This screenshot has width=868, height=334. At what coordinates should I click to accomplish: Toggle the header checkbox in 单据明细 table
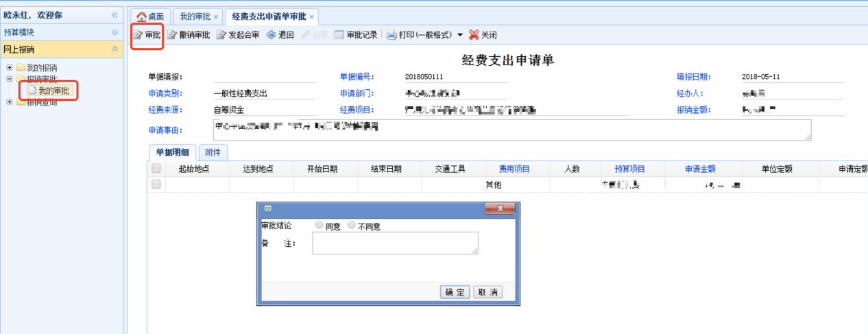pyautogui.click(x=156, y=169)
